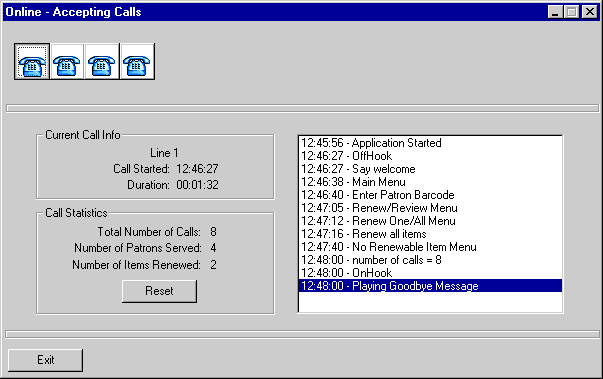603x379 pixels.
Task: Select log entry '12:46:27 - Say welcome'
Action: click(430, 169)
